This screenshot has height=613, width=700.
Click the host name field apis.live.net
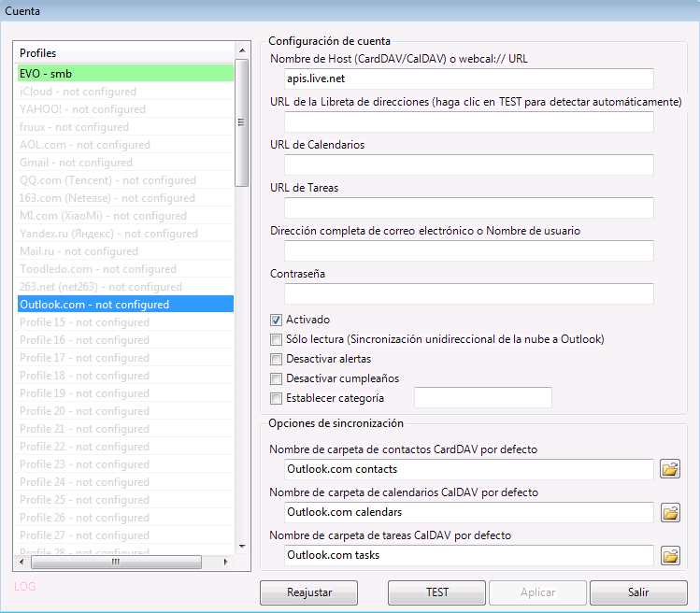pos(469,78)
